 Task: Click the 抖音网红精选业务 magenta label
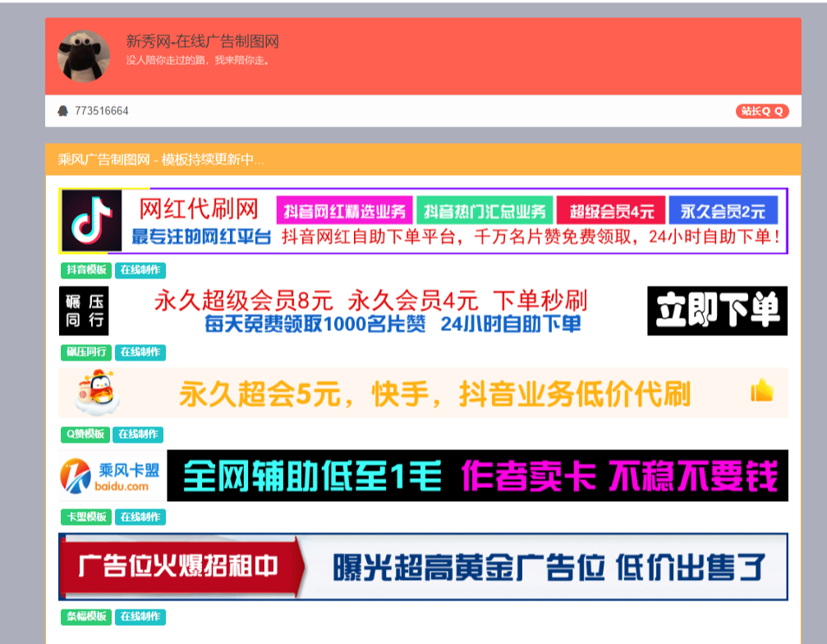click(344, 211)
